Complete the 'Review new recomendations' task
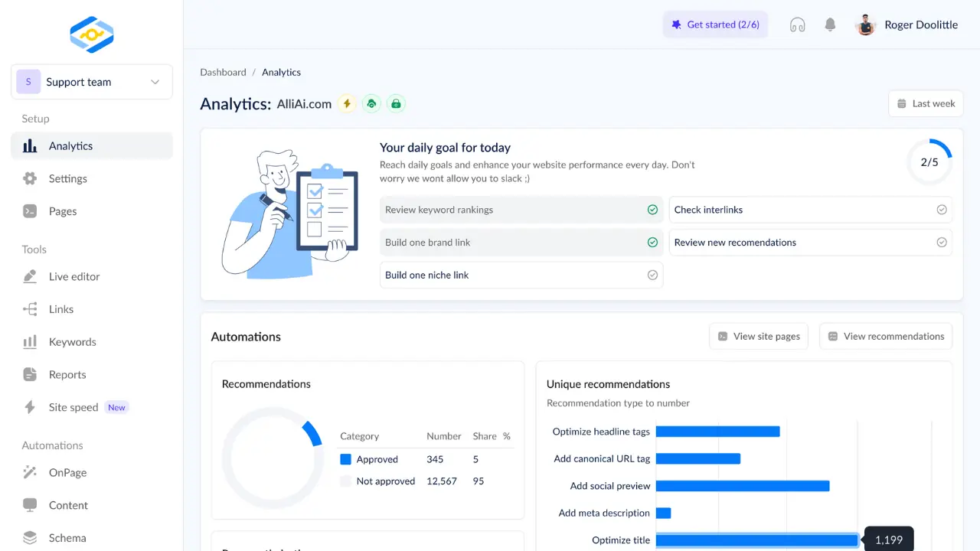Image resolution: width=980 pixels, height=551 pixels. click(942, 242)
